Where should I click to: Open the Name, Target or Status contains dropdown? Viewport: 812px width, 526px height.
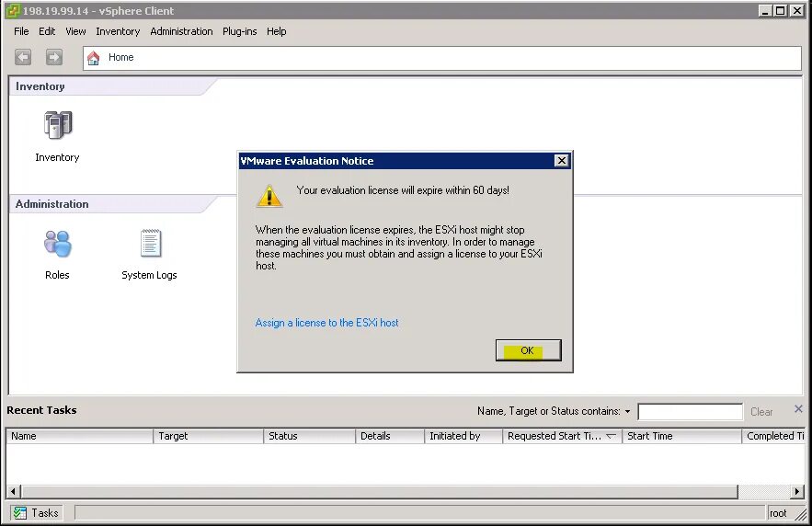pos(628,412)
